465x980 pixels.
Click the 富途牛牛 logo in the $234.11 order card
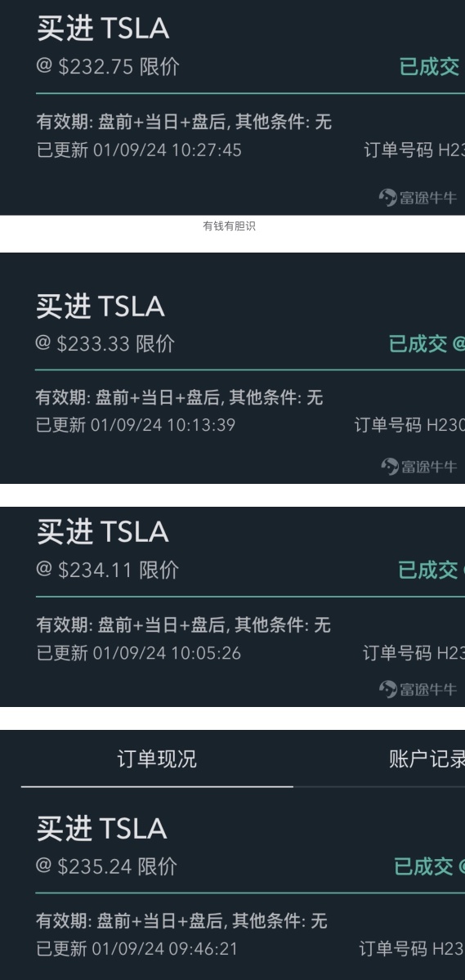click(x=418, y=689)
